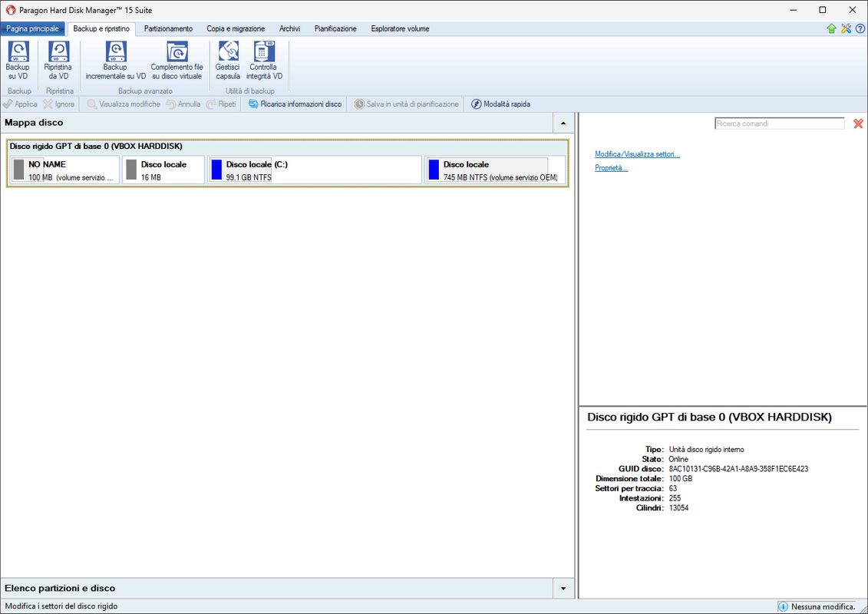
Task: Click the Elenco partizioni e disco title
Action: pos(60,589)
